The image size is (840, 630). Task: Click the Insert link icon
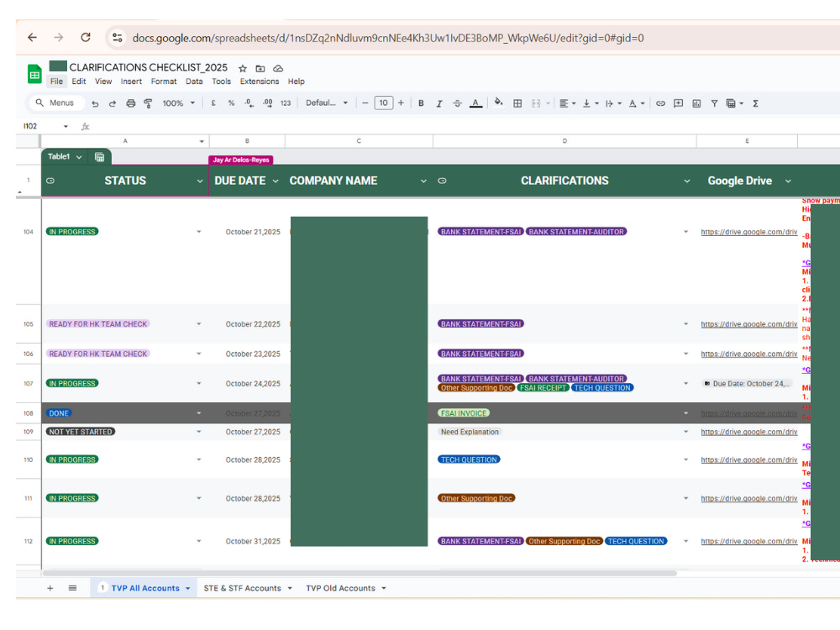click(x=660, y=103)
